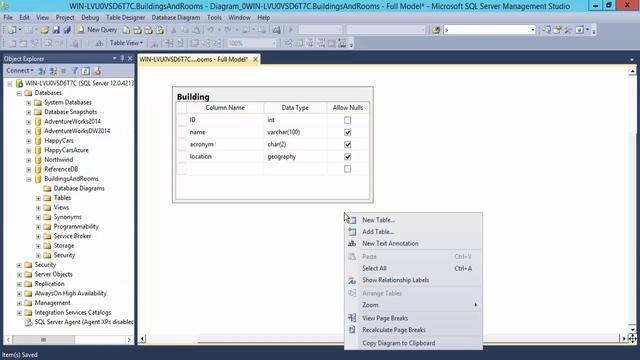640x360 pixels.
Task: Uncheck Allow Nulls for acronym column
Action: 347,144
